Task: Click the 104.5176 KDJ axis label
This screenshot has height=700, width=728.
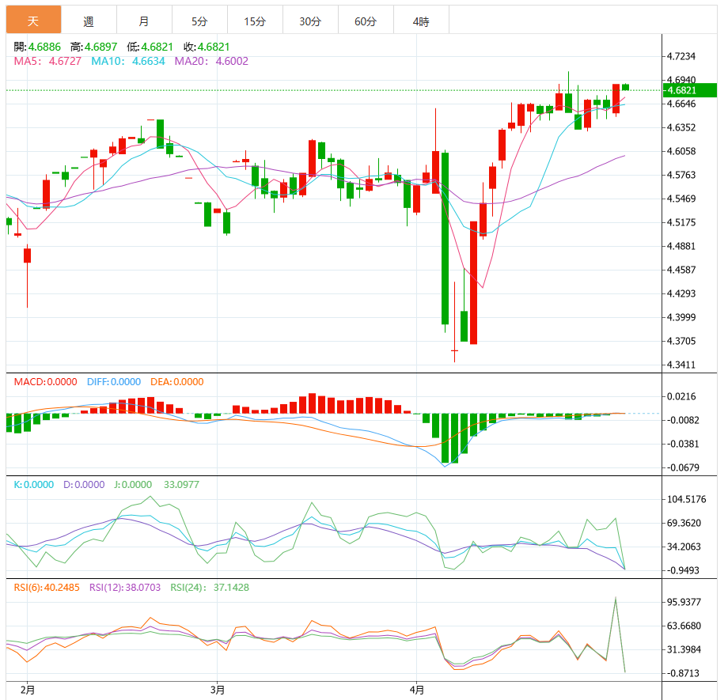Action: point(686,499)
